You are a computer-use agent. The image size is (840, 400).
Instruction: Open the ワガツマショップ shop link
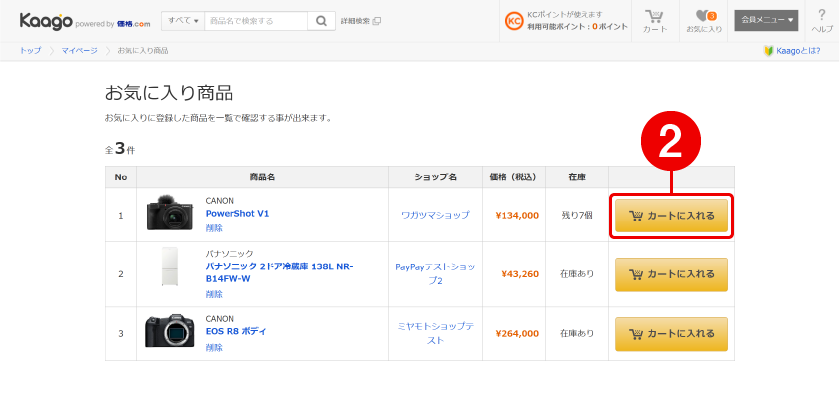435,215
